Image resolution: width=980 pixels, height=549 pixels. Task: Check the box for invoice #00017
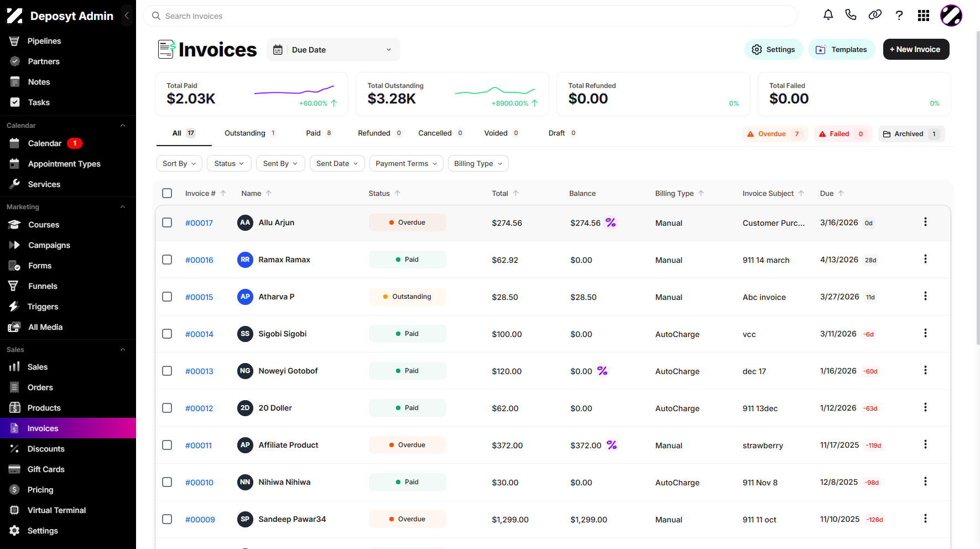click(x=167, y=222)
